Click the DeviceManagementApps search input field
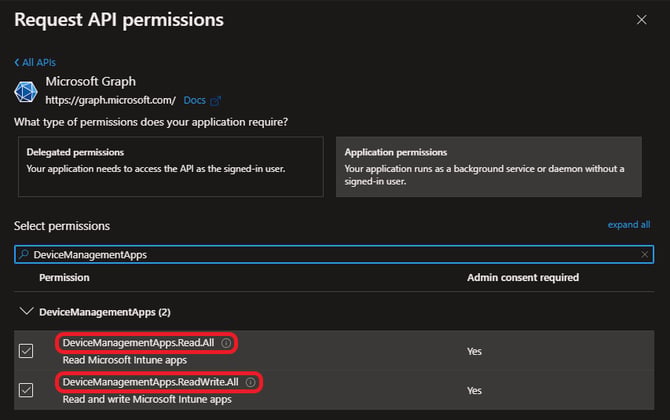 (x=334, y=255)
